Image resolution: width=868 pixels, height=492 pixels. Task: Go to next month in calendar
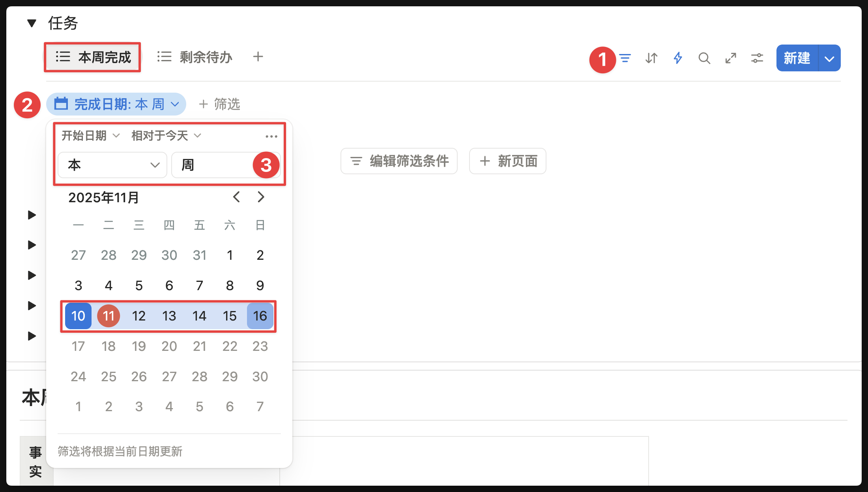coord(261,197)
